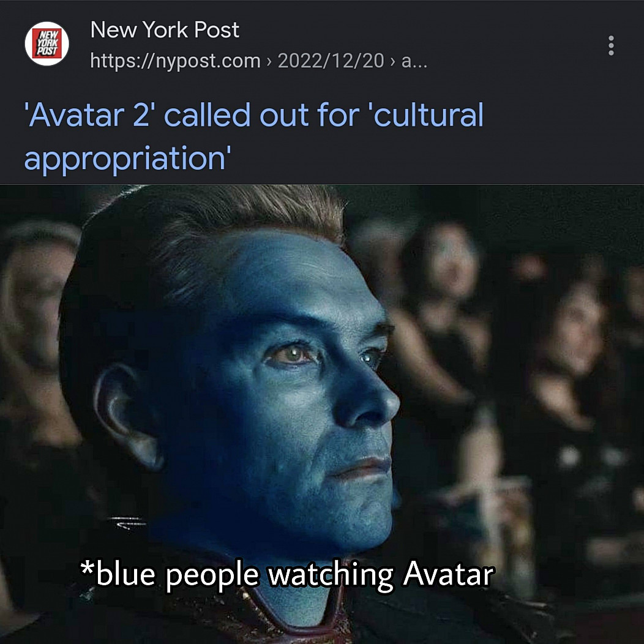Click the man's slicked-back hair
644x644 pixels.
[x=214, y=230]
